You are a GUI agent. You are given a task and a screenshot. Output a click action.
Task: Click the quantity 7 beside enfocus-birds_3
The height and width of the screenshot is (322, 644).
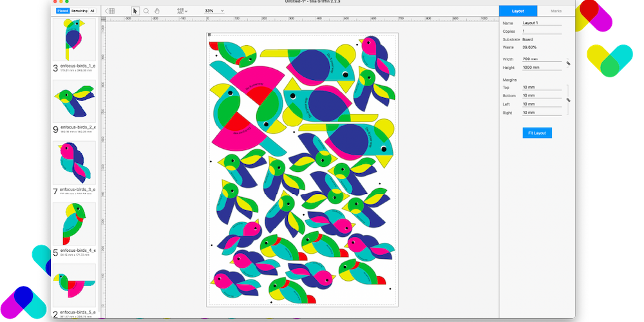[x=55, y=191]
